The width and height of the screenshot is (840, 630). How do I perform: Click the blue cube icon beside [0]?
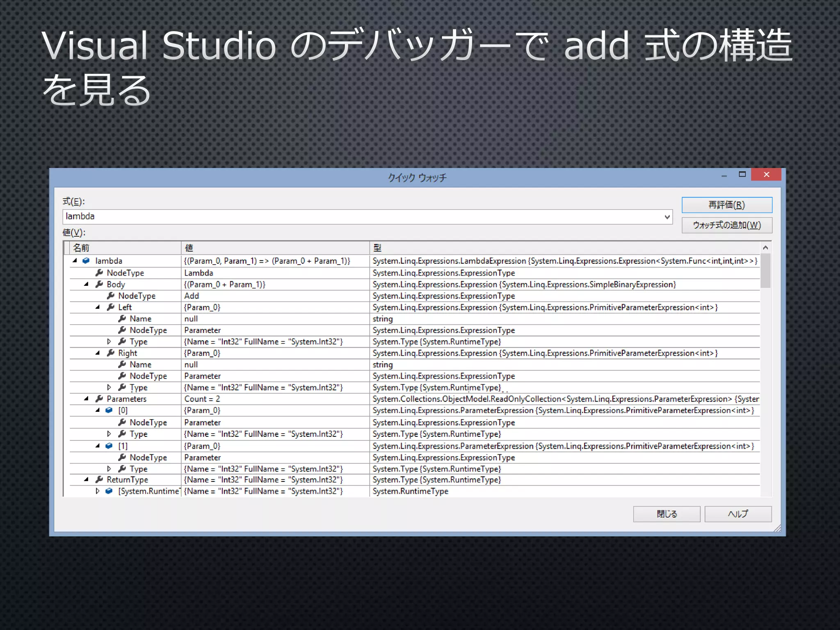tap(109, 410)
